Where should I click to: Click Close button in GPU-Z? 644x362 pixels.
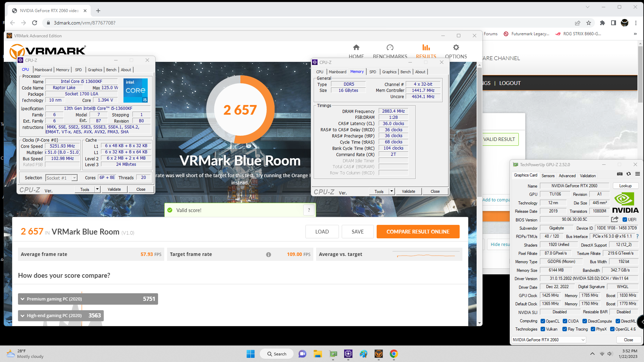click(628, 340)
